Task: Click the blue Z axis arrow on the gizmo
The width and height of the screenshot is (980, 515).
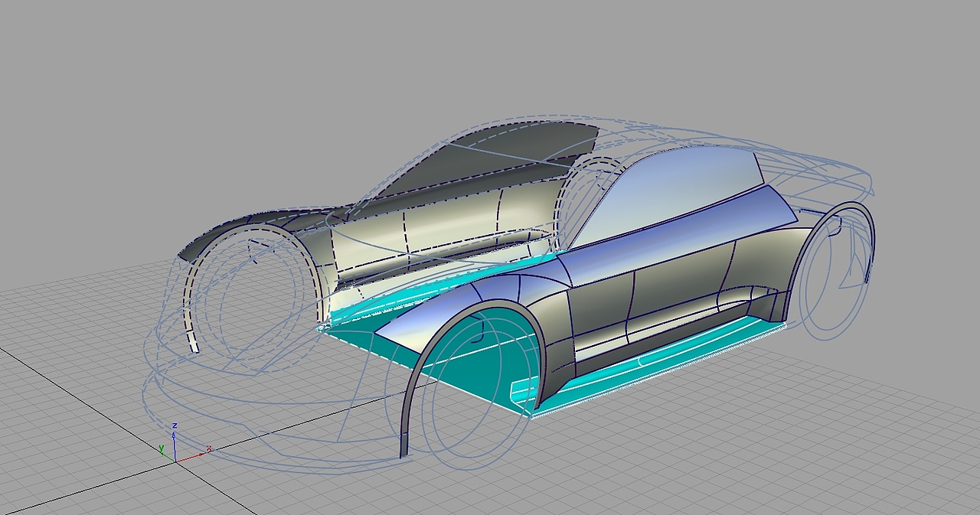Action: (x=174, y=436)
